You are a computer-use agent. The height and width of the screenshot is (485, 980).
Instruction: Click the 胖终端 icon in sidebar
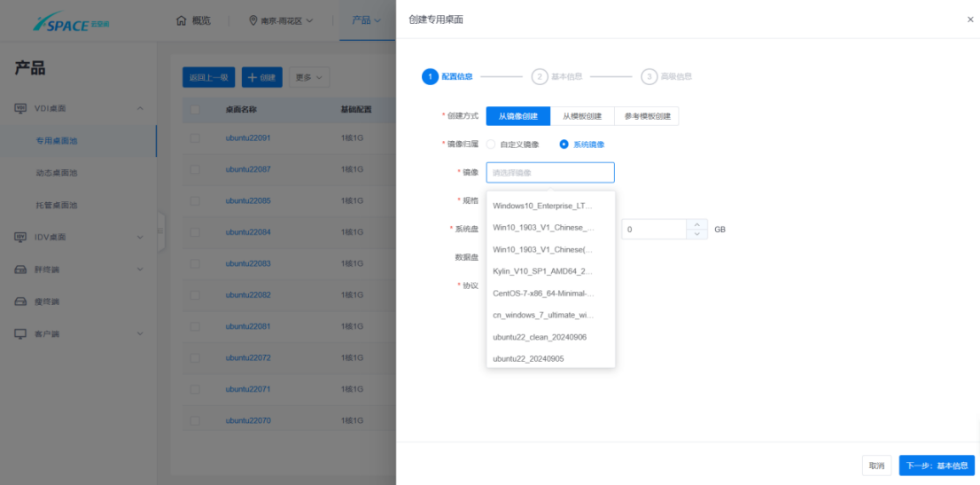[20, 270]
